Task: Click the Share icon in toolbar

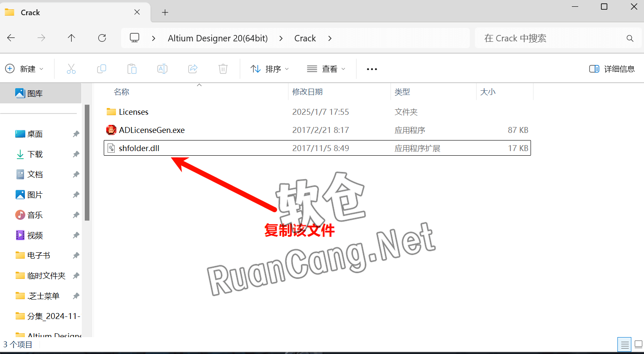Action: pos(193,69)
